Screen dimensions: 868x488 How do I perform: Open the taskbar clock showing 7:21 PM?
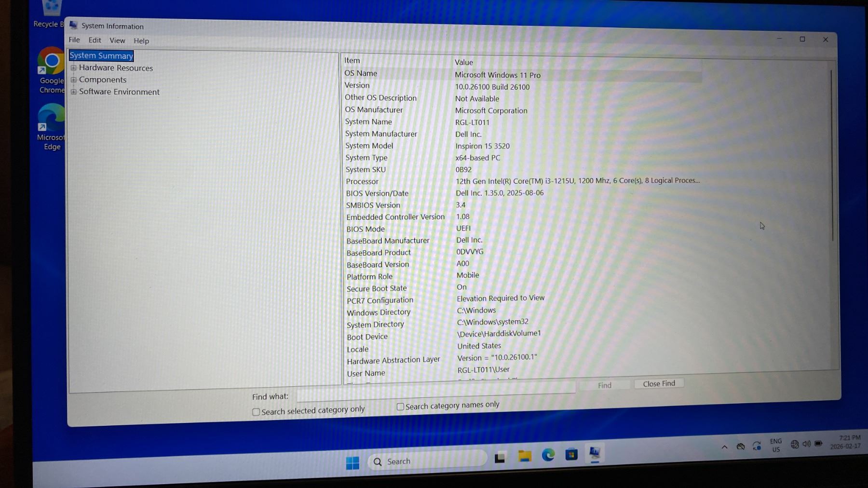pyautogui.click(x=846, y=442)
